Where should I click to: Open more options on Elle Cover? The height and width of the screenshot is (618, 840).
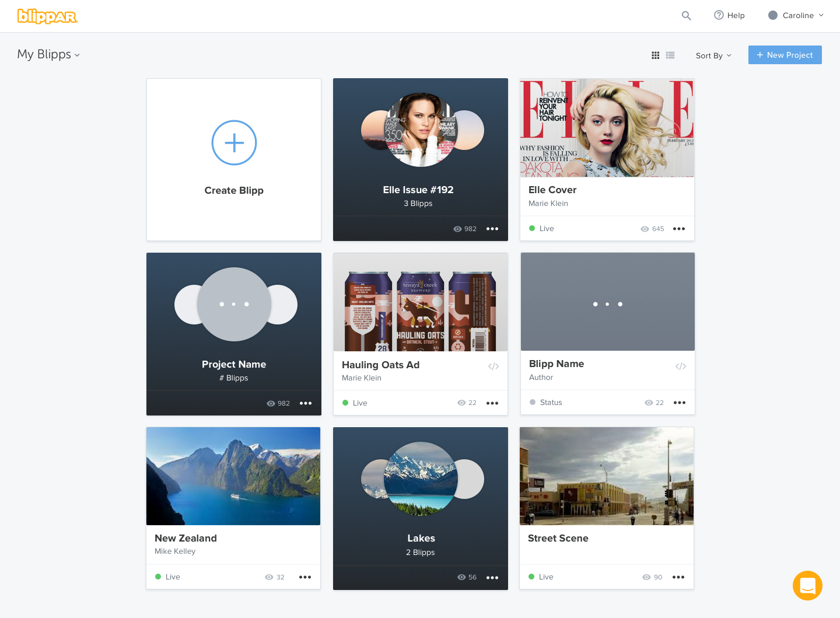(x=679, y=229)
